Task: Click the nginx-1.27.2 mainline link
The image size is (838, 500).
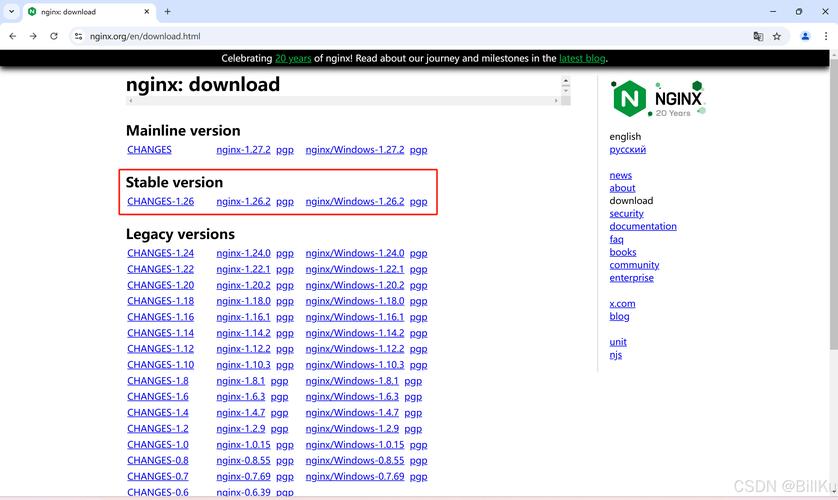Action: [243, 150]
